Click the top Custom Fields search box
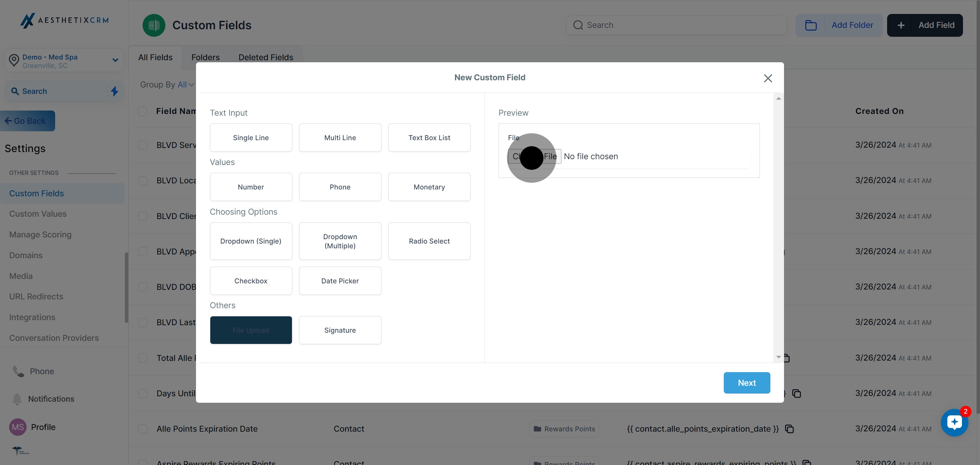The image size is (980, 465). (x=677, y=25)
